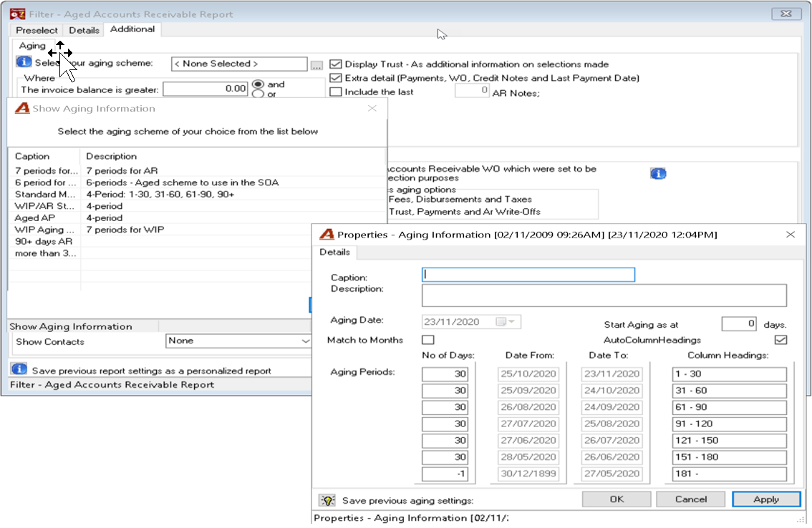Click the Properties dialog logo icon
This screenshot has height=528, width=812.
327,235
